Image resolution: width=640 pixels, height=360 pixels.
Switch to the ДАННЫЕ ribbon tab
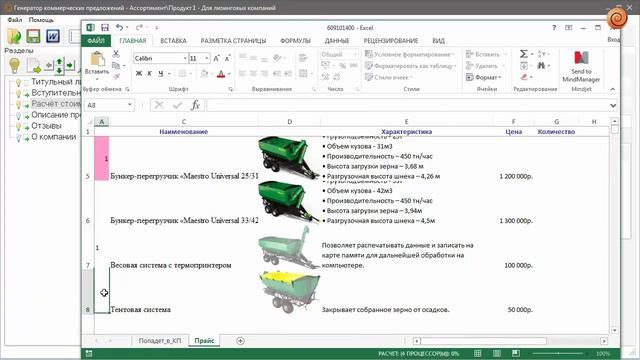[x=337, y=41]
